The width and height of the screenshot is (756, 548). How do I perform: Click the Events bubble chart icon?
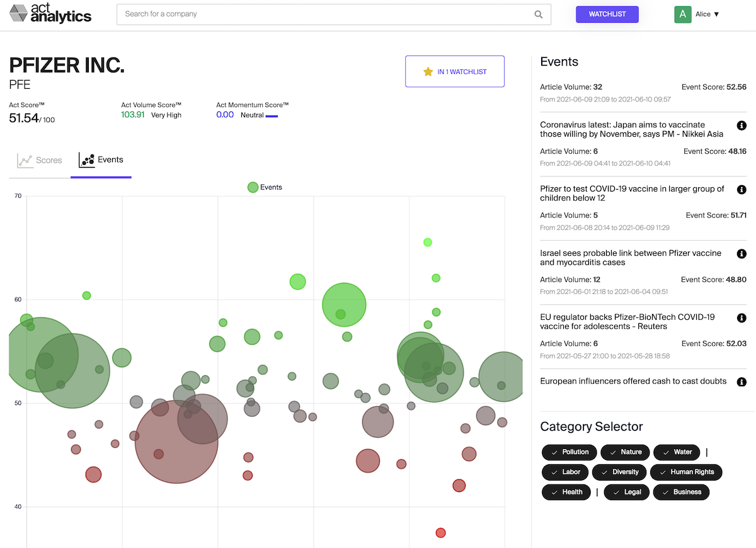(86, 160)
